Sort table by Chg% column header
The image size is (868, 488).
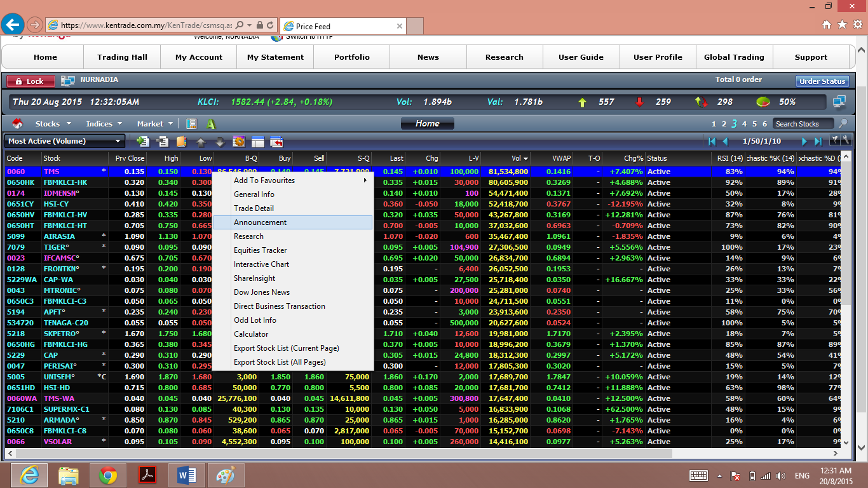pyautogui.click(x=623, y=158)
